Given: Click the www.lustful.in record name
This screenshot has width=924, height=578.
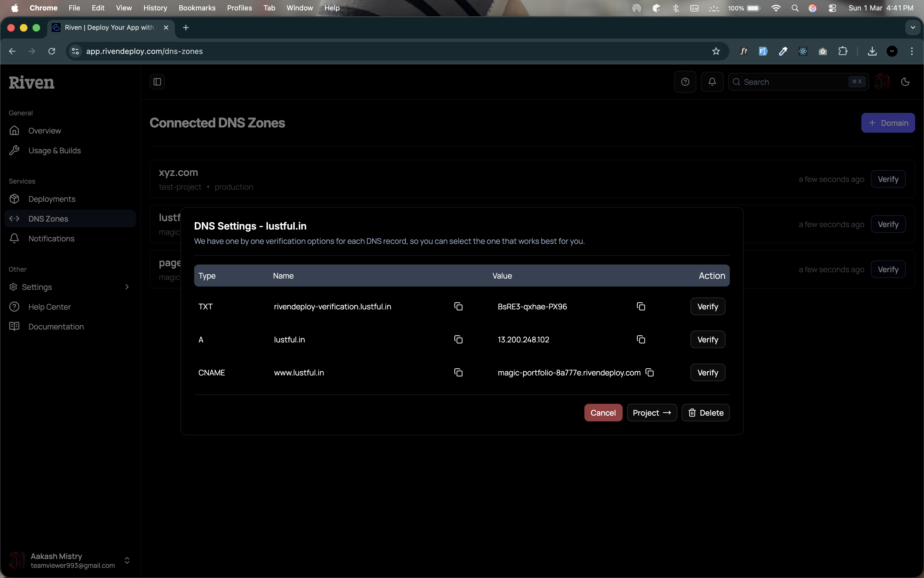Looking at the screenshot, I should click(x=299, y=373).
